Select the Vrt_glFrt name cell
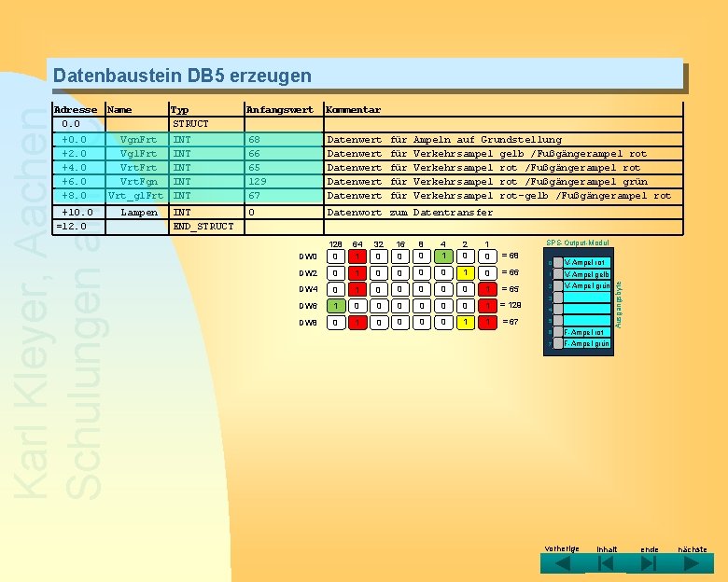Screen dimensions: 728x582 (x=137, y=195)
